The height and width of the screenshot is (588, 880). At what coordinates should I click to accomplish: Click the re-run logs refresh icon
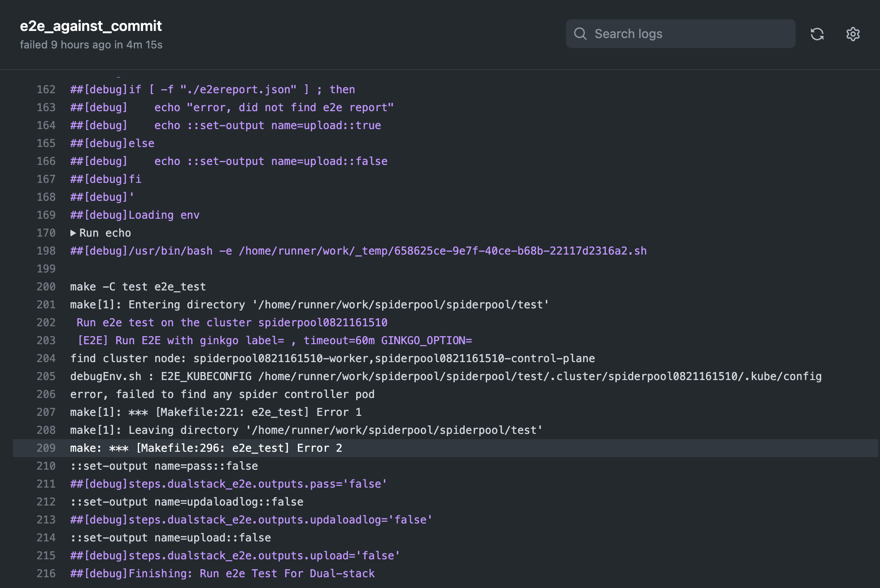pos(818,34)
